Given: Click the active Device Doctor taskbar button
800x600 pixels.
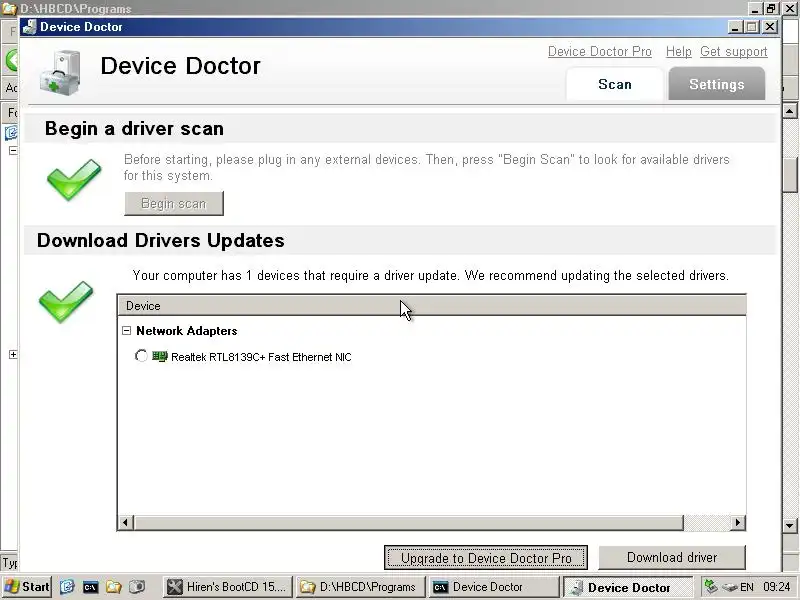Looking at the screenshot, I should [628, 587].
